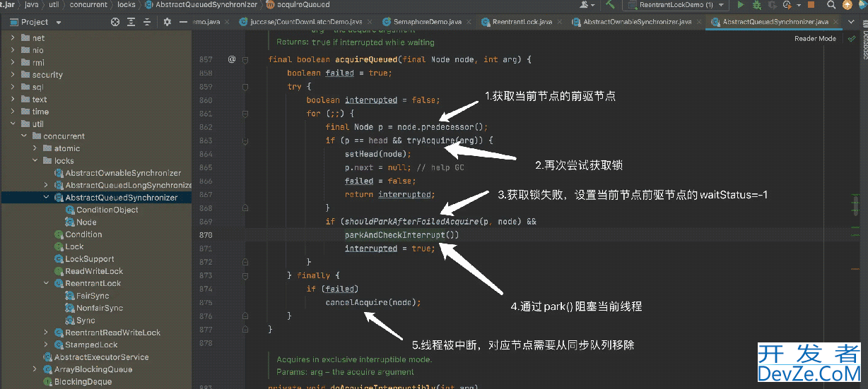868x389 pixels.
Task: Collapse the util folder
Action: (13, 124)
